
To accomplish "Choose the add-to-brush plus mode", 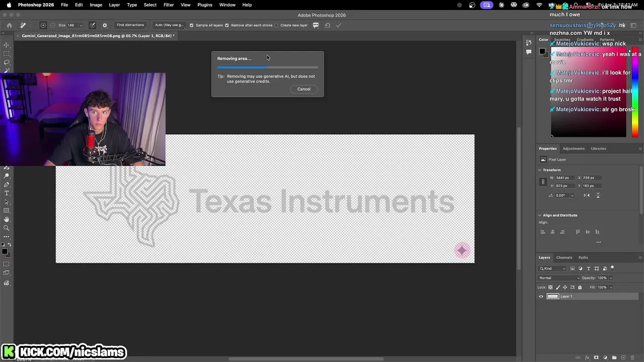I will coord(43,25).
